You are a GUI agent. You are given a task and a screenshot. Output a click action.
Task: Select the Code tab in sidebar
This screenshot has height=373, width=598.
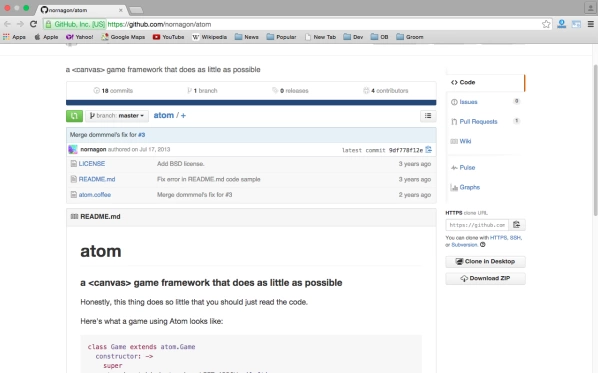(x=485, y=82)
